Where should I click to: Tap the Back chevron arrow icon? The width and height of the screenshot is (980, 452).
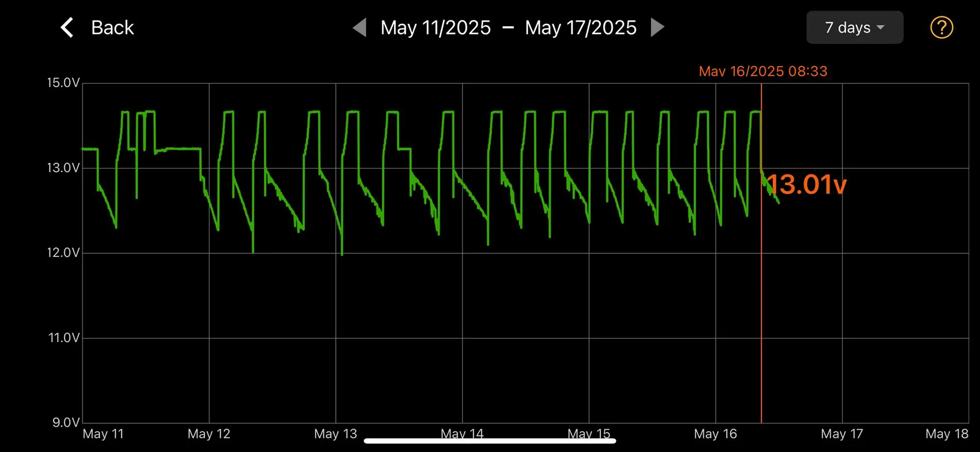coord(67,27)
